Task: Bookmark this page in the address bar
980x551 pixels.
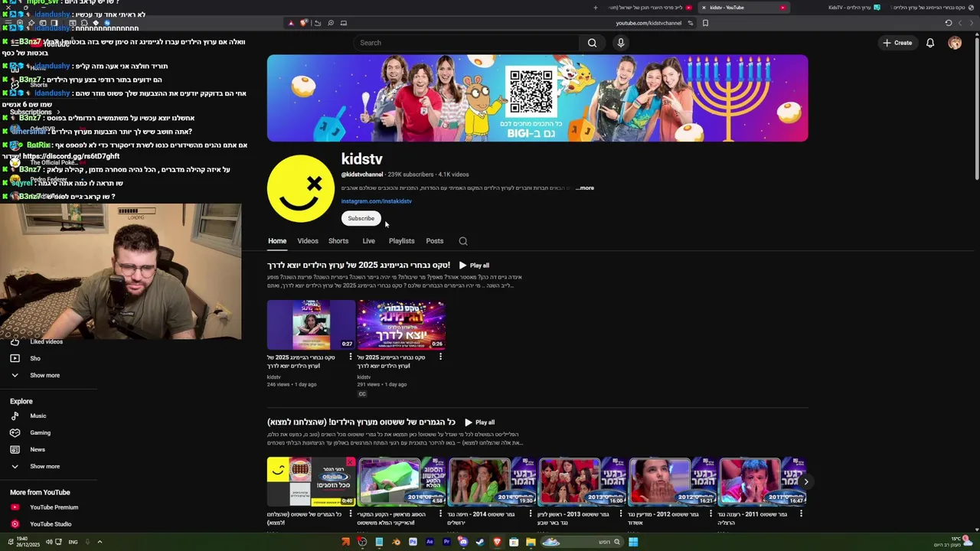Action: (705, 23)
